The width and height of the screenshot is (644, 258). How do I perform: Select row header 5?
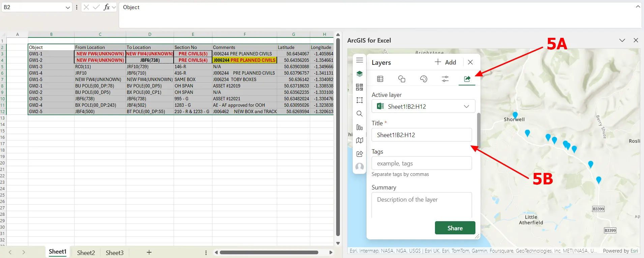(x=3, y=67)
